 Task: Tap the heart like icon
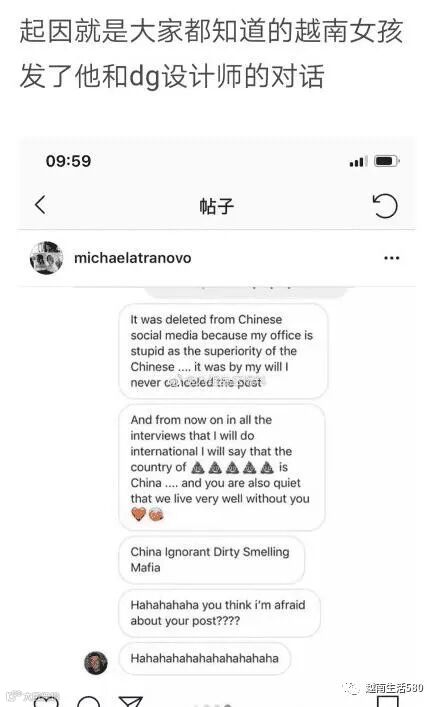coord(46,702)
